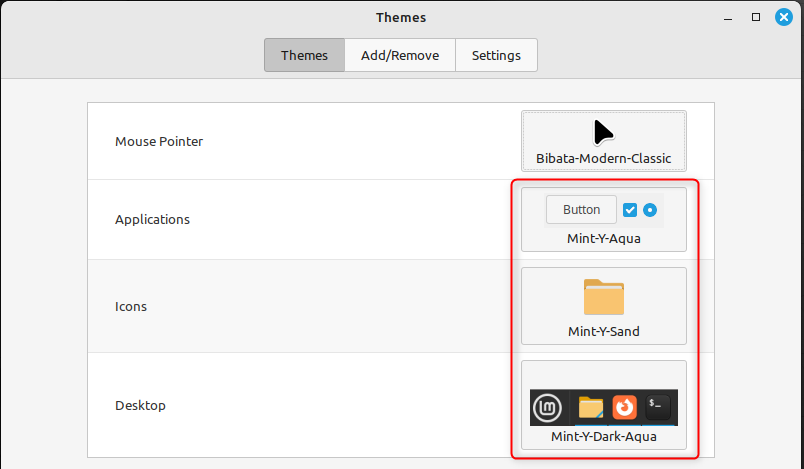Click the black cursor arrow preview icon
This screenshot has width=804, height=469.
(x=603, y=133)
